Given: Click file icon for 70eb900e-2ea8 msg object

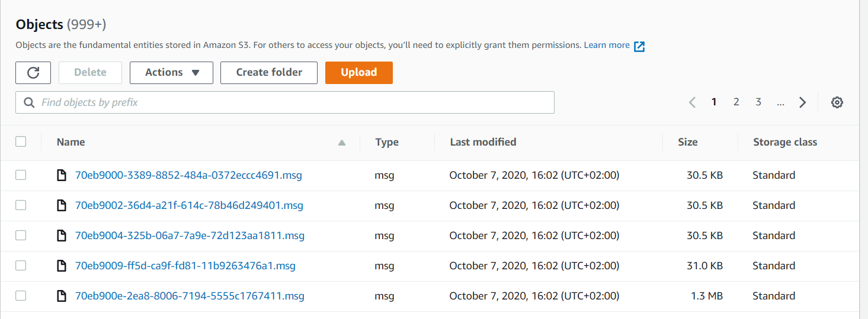Looking at the screenshot, I should coord(61,296).
